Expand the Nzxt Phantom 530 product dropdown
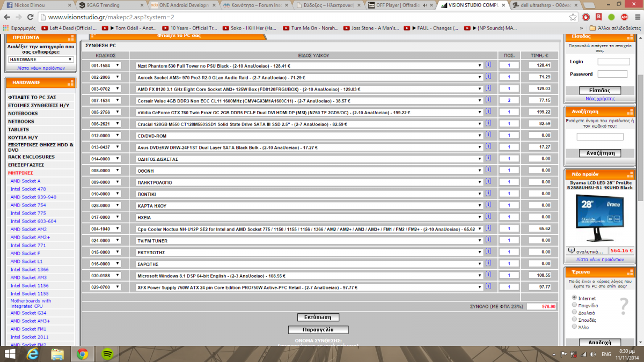The height and width of the screenshot is (362, 644). tap(310, 65)
